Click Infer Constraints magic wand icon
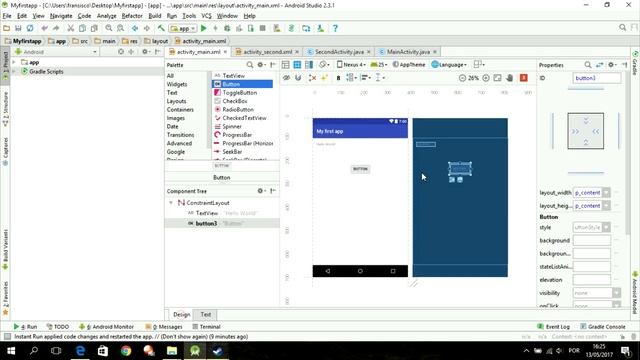Image resolution: width=640 pixels, height=360 pixels. (x=324, y=78)
